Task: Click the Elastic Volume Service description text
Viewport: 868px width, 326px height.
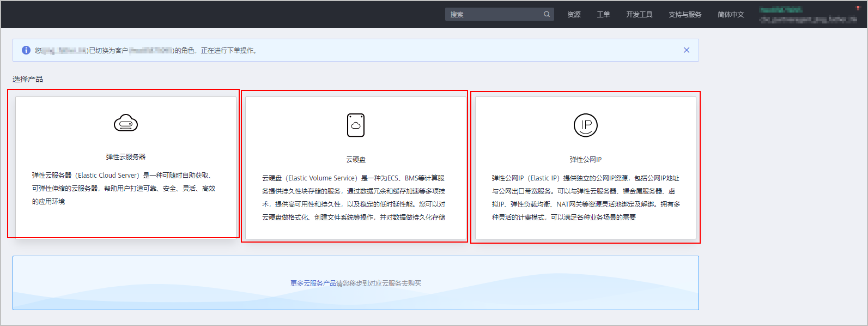Action: 354,198
